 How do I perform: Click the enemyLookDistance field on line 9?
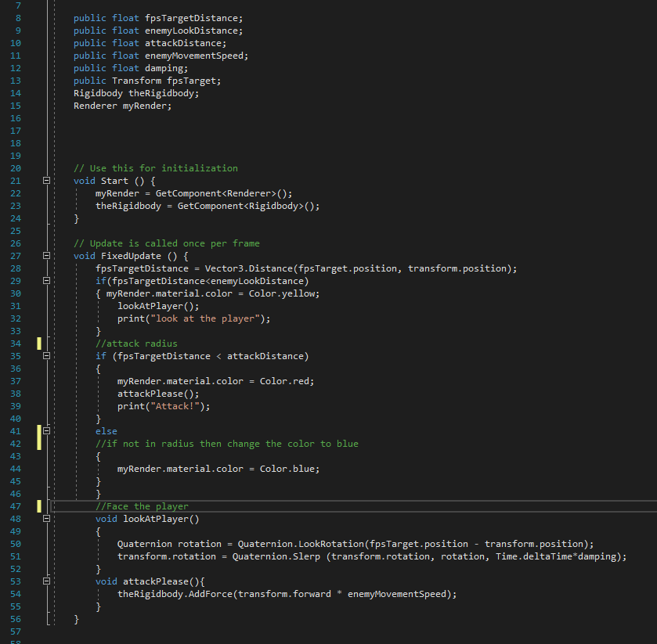193,31
